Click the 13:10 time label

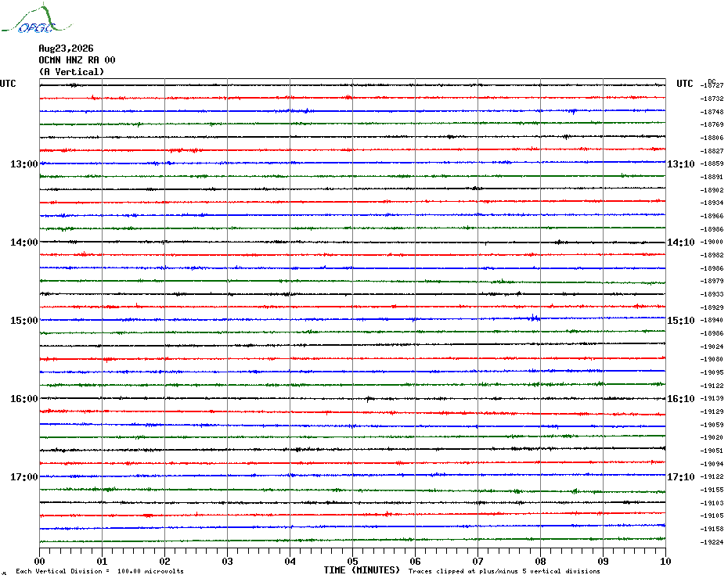coord(681,164)
